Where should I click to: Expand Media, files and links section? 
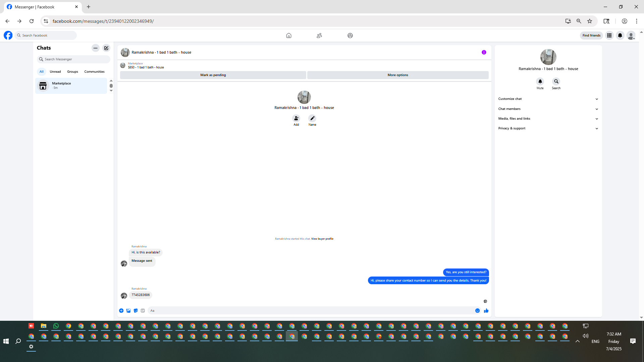tap(548, 119)
